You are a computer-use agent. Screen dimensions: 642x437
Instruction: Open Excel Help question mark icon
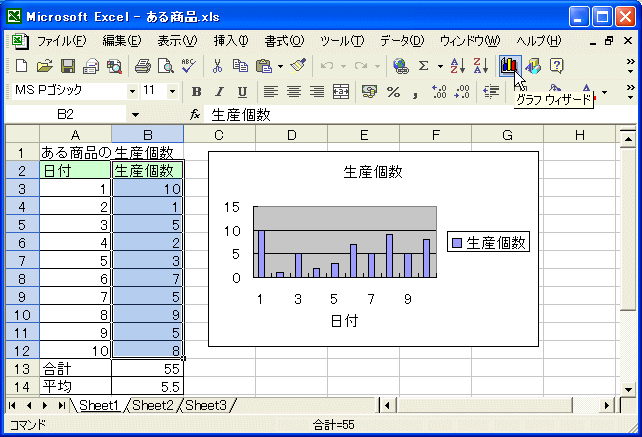(556, 66)
